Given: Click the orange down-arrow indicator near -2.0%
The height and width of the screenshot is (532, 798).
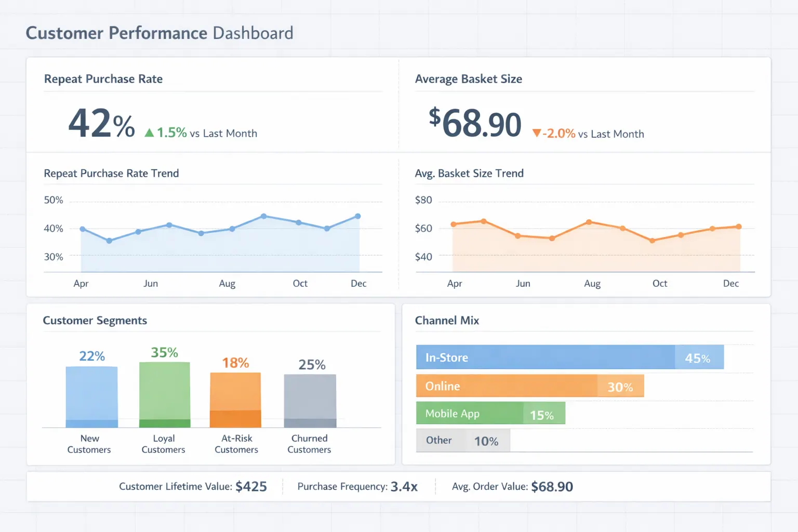Looking at the screenshot, I should (536, 134).
